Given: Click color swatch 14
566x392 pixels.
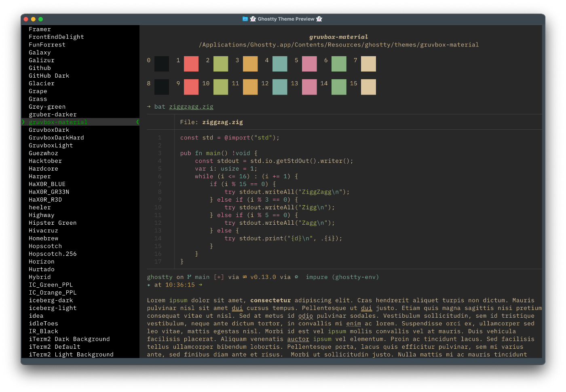Looking at the screenshot, I should (339, 87).
